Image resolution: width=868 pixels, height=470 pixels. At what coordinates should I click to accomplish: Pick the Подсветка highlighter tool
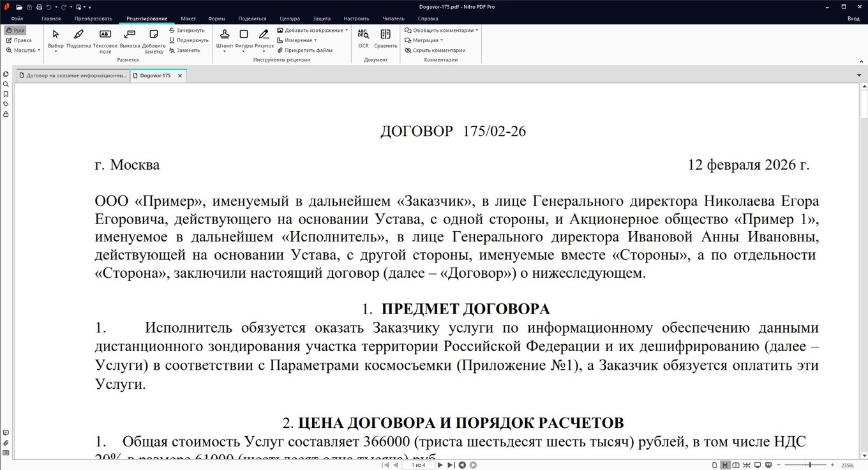pyautogui.click(x=79, y=39)
